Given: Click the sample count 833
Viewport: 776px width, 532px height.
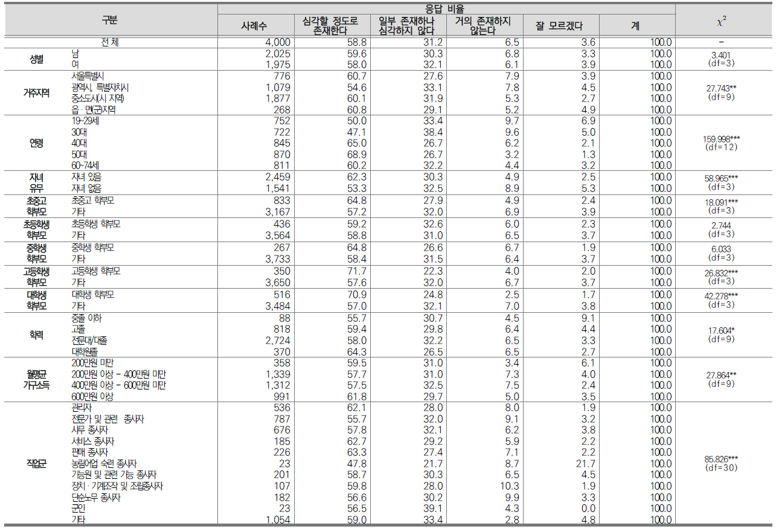Looking at the screenshot, I should tap(281, 200).
